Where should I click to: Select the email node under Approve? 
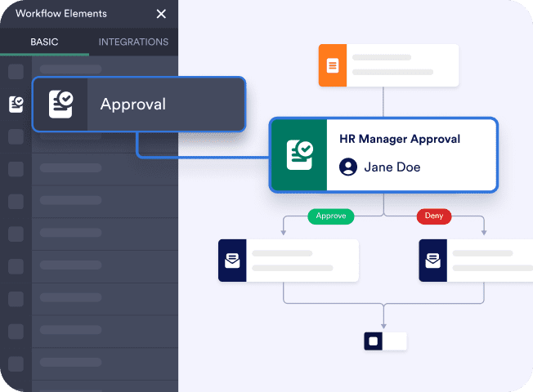coord(289,261)
